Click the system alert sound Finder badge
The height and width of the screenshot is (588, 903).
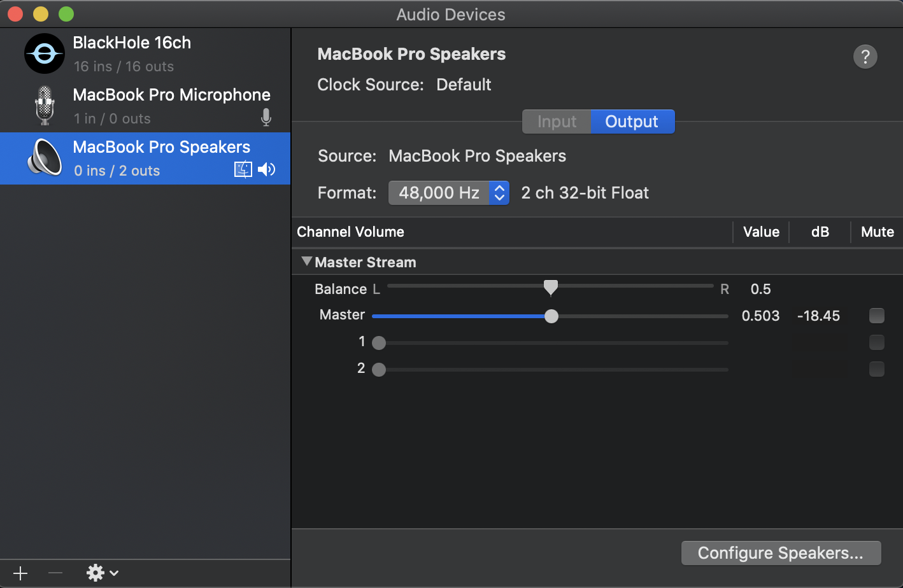243,169
